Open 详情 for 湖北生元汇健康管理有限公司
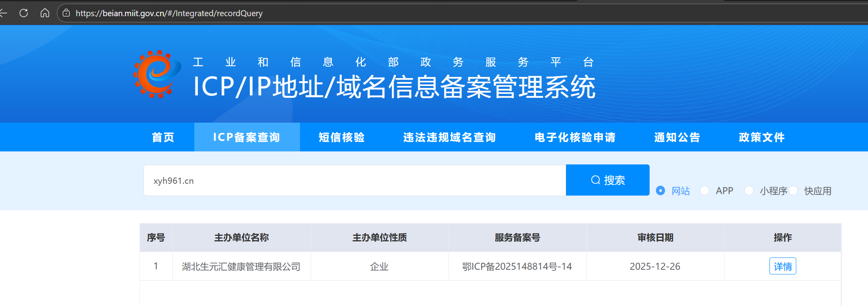868x306 pixels. pos(783,266)
